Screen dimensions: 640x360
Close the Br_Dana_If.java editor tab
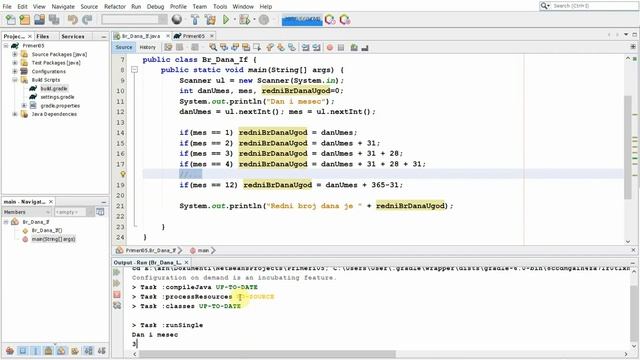point(168,36)
